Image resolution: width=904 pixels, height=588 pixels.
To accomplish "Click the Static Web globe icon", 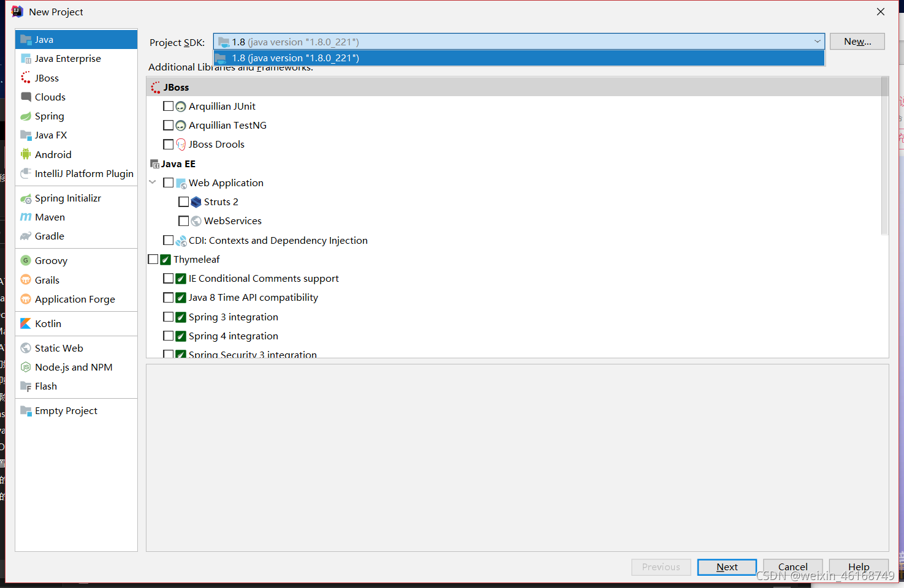I will pyautogui.click(x=26, y=348).
